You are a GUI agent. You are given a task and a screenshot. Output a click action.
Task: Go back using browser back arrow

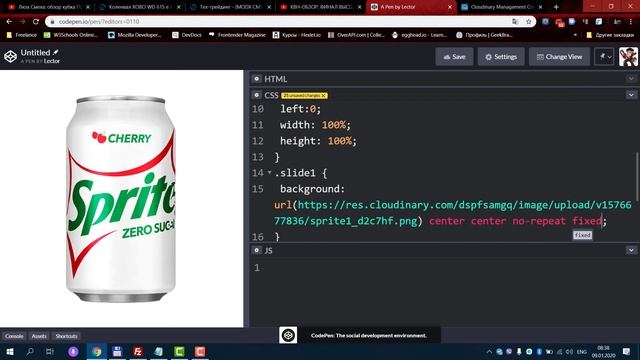pyautogui.click(x=9, y=21)
